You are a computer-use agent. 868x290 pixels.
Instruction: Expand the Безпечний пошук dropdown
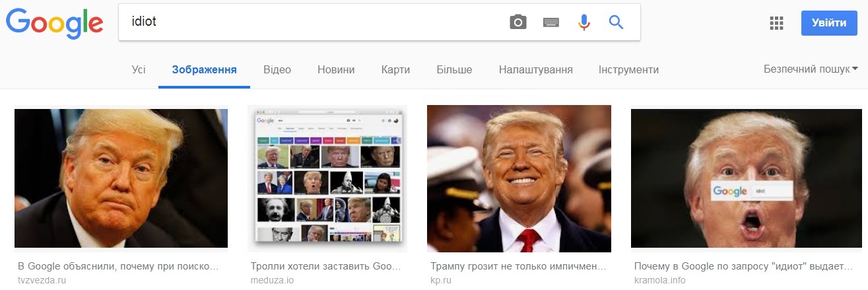pyautogui.click(x=811, y=69)
